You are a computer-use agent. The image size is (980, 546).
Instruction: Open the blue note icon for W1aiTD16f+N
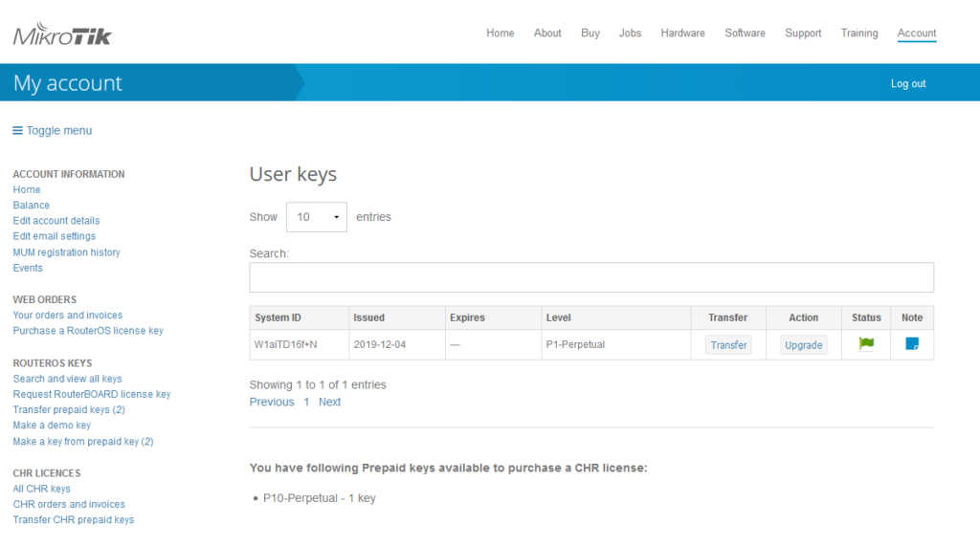[912, 343]
